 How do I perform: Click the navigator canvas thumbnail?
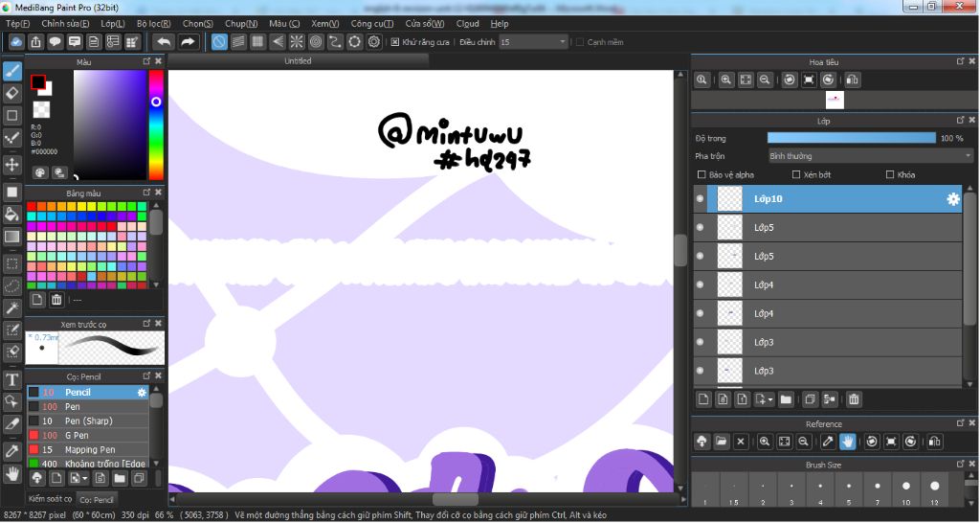835,100
